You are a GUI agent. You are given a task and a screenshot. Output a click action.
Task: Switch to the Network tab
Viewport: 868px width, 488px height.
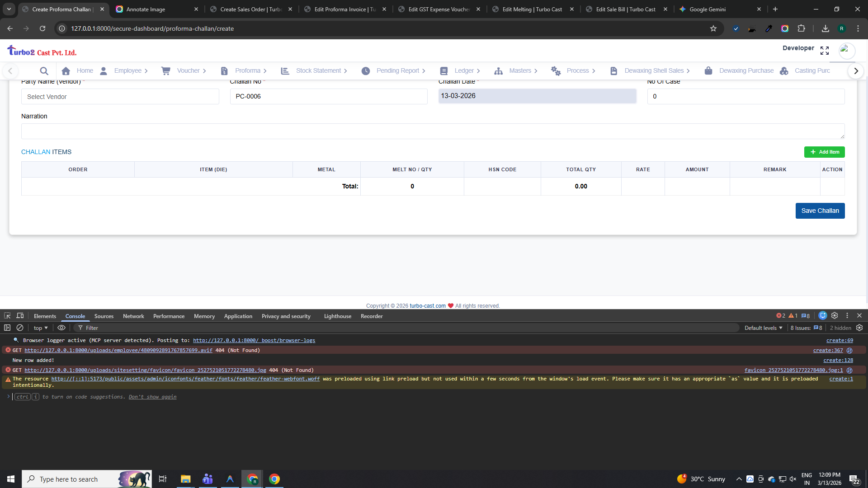[133, 316]
